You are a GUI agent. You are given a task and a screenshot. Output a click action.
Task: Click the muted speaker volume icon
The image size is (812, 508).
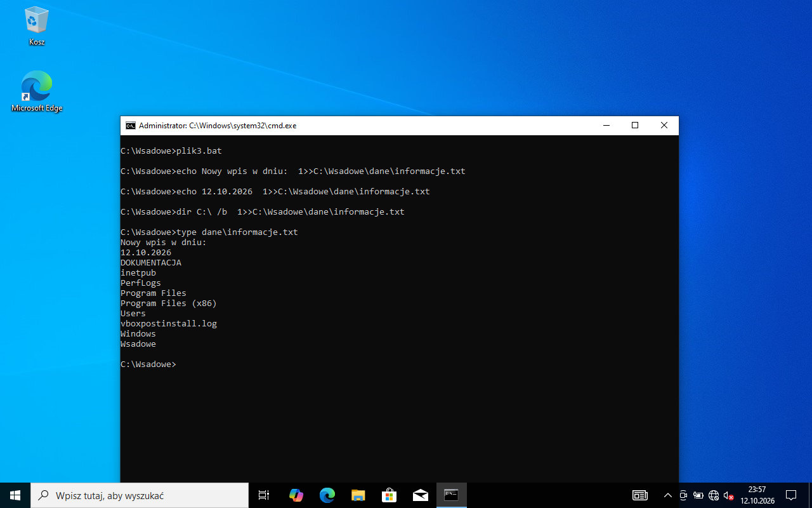click(x=729, y=495)
